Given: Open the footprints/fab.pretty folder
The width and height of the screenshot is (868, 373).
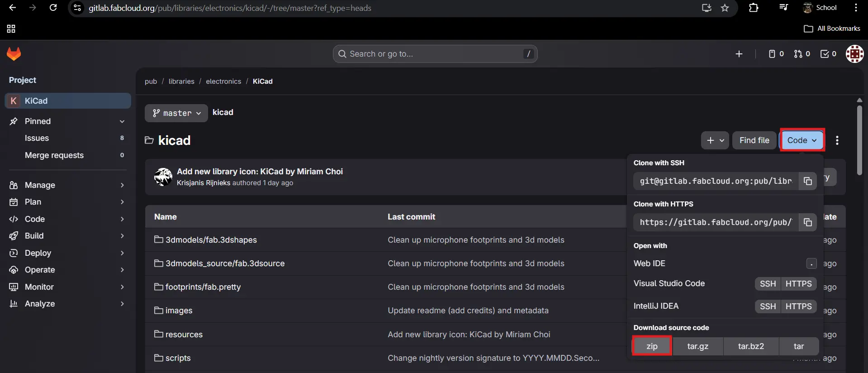Looking at the screenshot, I should (x=203, y=287).
